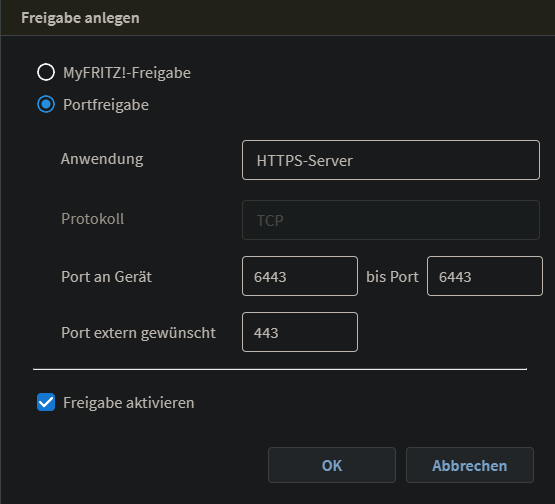Toggle the Freigabe aktivieren checkbox
The width and height of the screenshot is (555, 504).
46,402
